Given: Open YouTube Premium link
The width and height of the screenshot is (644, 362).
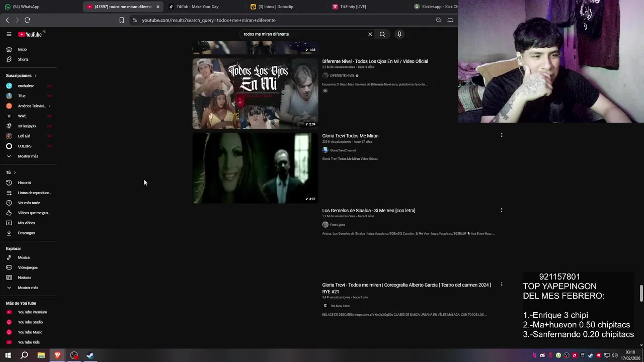Looking at the screenshot, I should [x=28, y=312].
